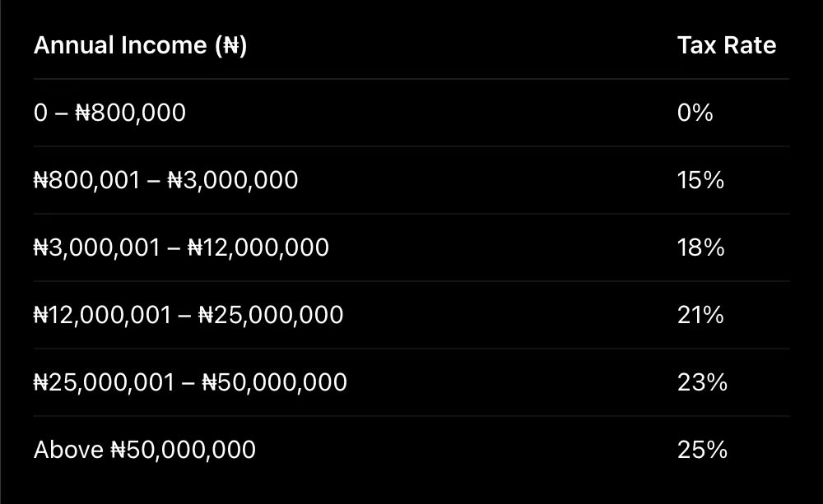
Task: Select the ₦25,000,001 – ₦50,000,000 income range
Action: pyautogui.click(x=190, y=382)
